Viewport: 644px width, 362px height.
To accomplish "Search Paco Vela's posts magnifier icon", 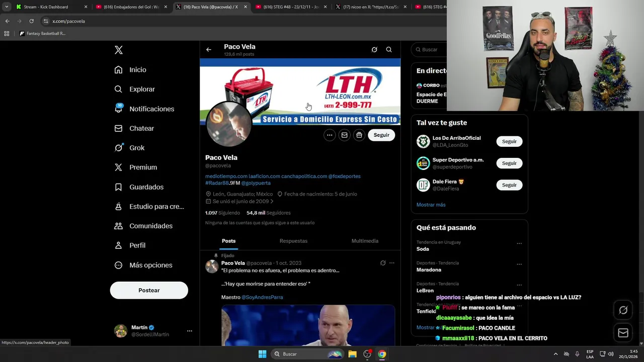I will [x=389, y=49].
